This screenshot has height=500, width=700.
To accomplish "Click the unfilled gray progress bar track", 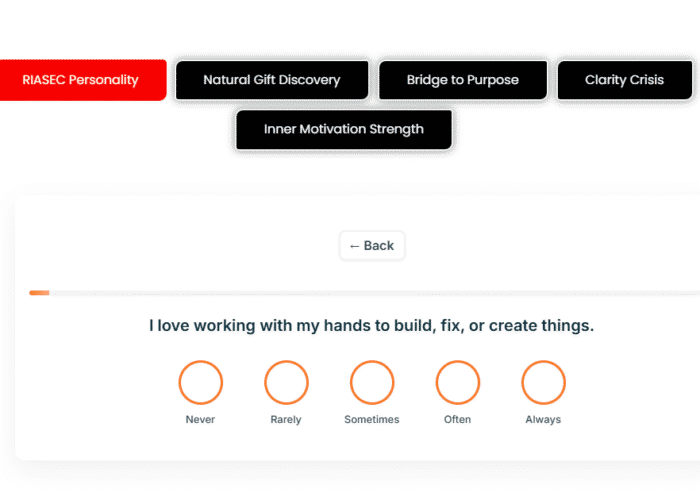I will coord(370,293).
